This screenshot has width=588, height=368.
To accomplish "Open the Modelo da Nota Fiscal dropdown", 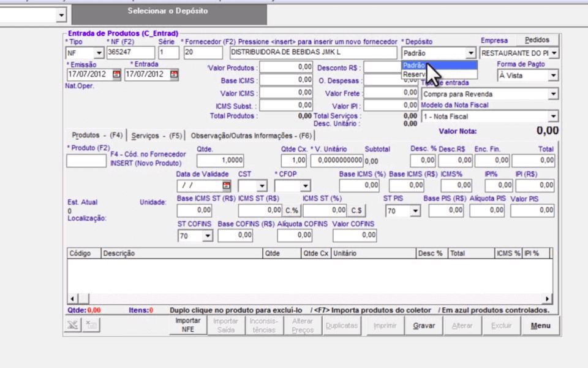I will [553, 117].
